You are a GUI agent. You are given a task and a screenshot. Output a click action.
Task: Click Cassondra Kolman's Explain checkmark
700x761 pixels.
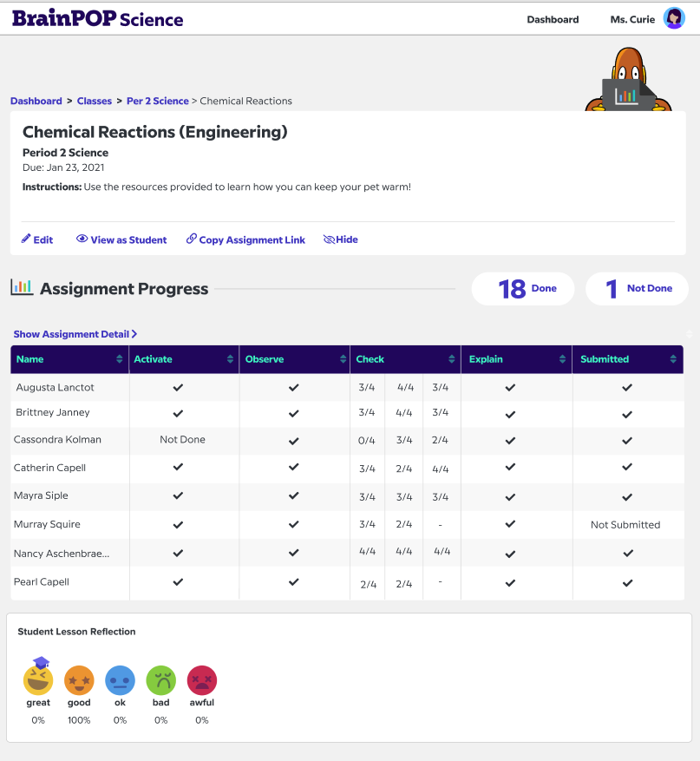point(510,441)
